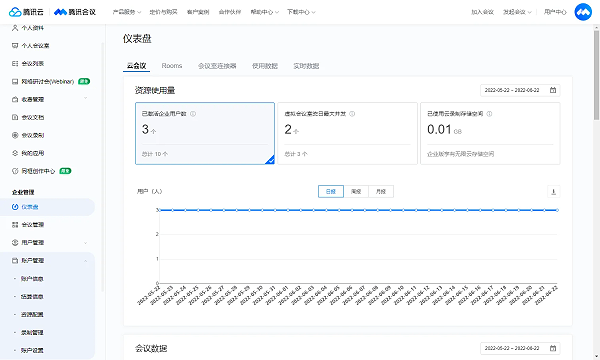Open the 创作中心 sidebar icon
The width and height of the screenshot is (600, 360).
[x=15, y=171]
